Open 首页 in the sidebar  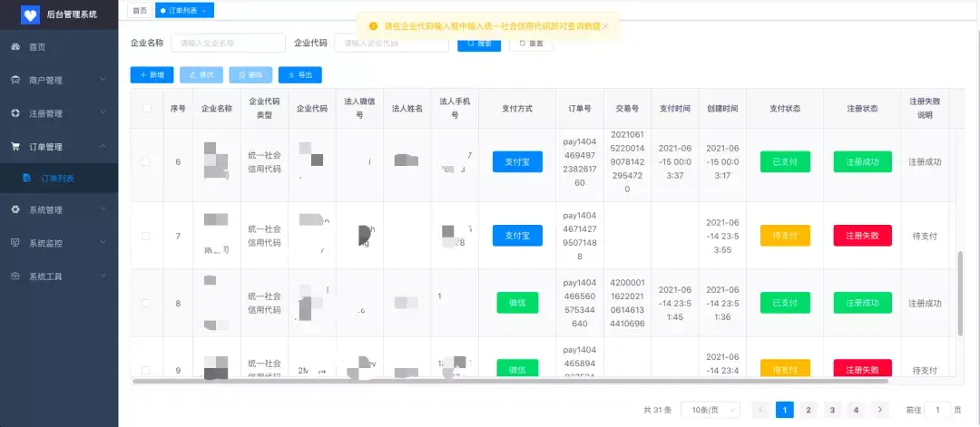(59, 47)
